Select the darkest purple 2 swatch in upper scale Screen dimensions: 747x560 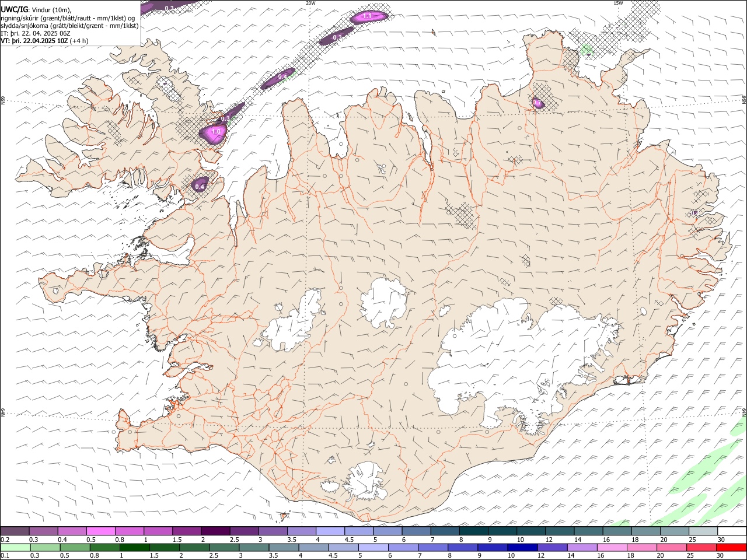pos(215,531)
